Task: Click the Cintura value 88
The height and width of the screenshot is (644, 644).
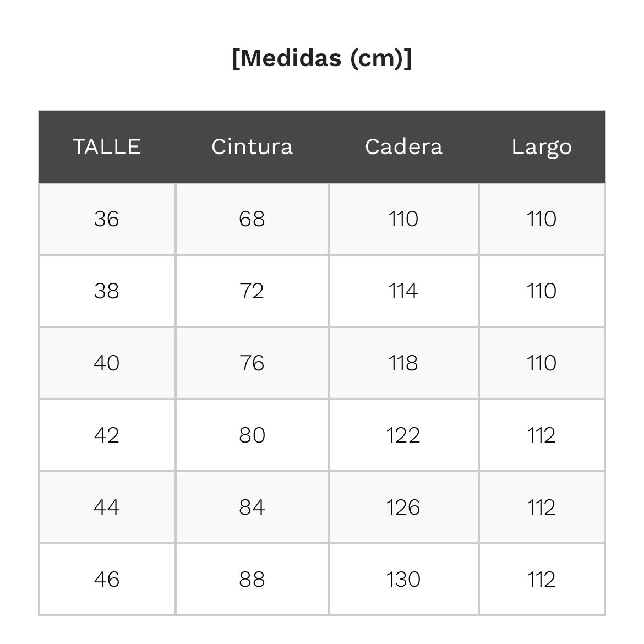Action: tap(252, 580)
